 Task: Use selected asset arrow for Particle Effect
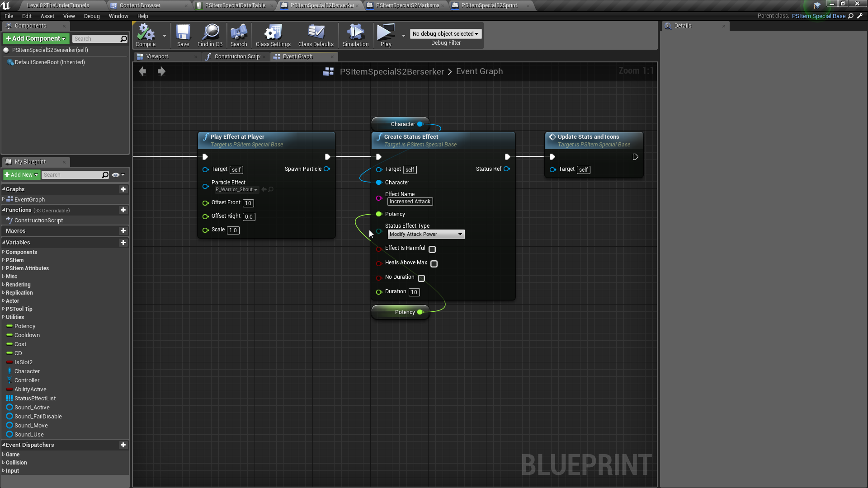point(264,189)
